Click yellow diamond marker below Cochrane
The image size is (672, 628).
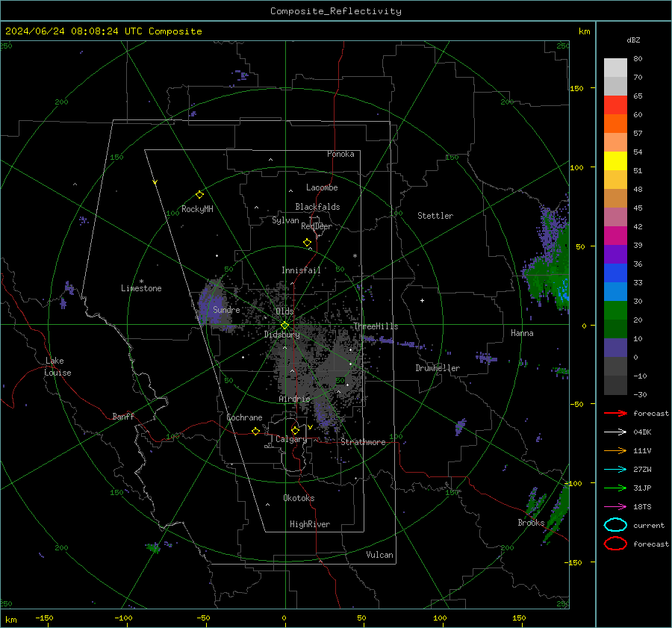[256, 431]
